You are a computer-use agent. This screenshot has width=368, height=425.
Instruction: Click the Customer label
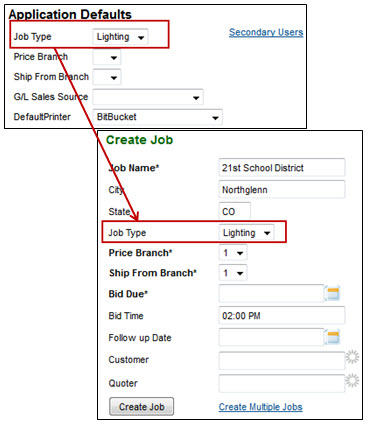(x=128, y=360)
